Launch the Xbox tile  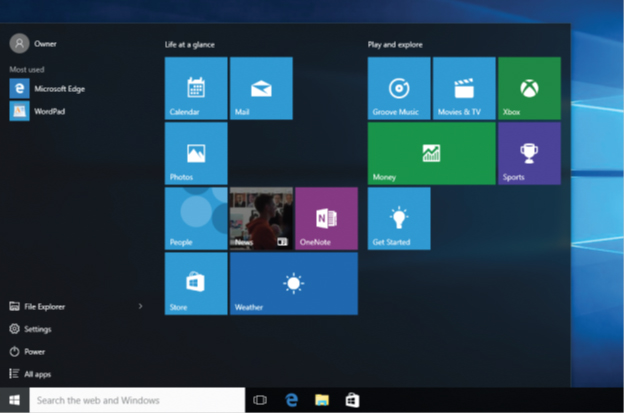click(x=529, y=88)
